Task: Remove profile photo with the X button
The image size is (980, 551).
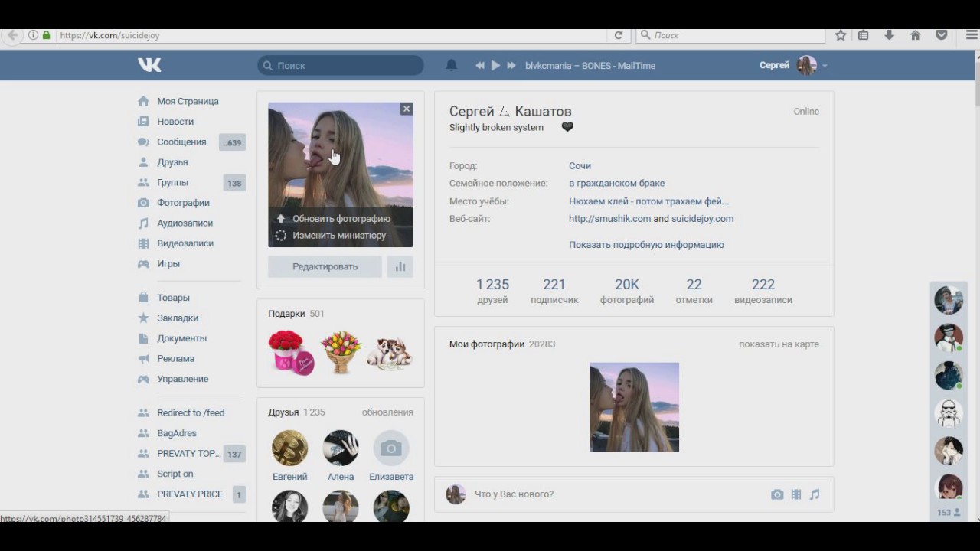Action: [407, 109]
